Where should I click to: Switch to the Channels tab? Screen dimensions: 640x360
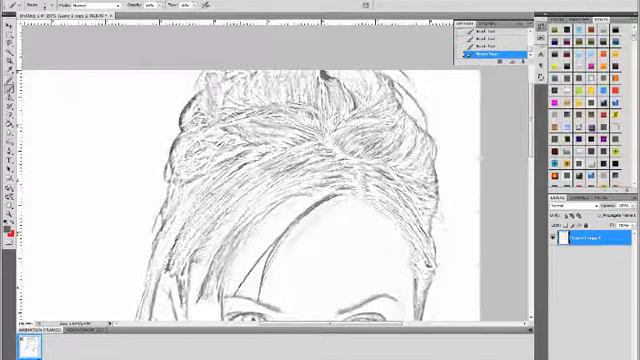pos(579,198)
